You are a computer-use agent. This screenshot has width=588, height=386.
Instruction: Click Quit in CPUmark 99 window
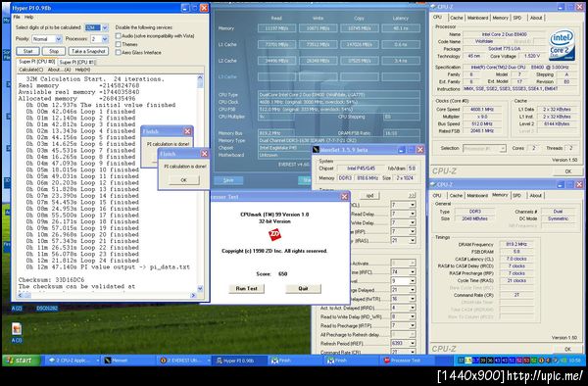pyautogui.click(x=303, y=289)
